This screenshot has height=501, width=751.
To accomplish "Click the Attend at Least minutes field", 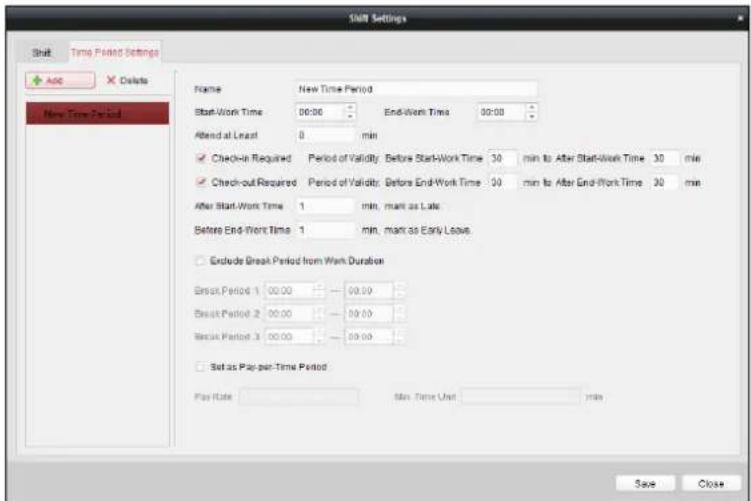I will coord(325,136).
